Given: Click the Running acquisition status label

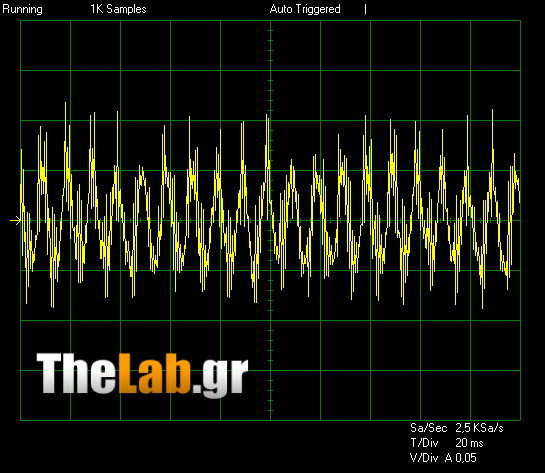Looking at the screenshot, I should pyautogui.click(x=22, y=9).
